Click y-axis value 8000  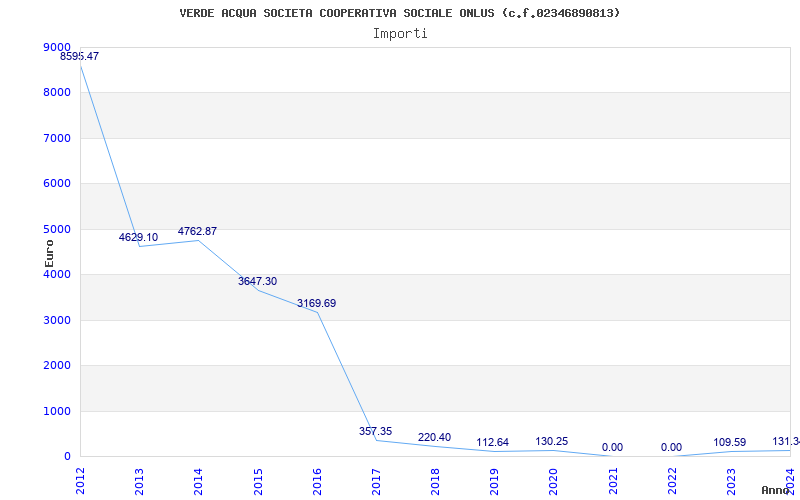click(x=57, y=93)
